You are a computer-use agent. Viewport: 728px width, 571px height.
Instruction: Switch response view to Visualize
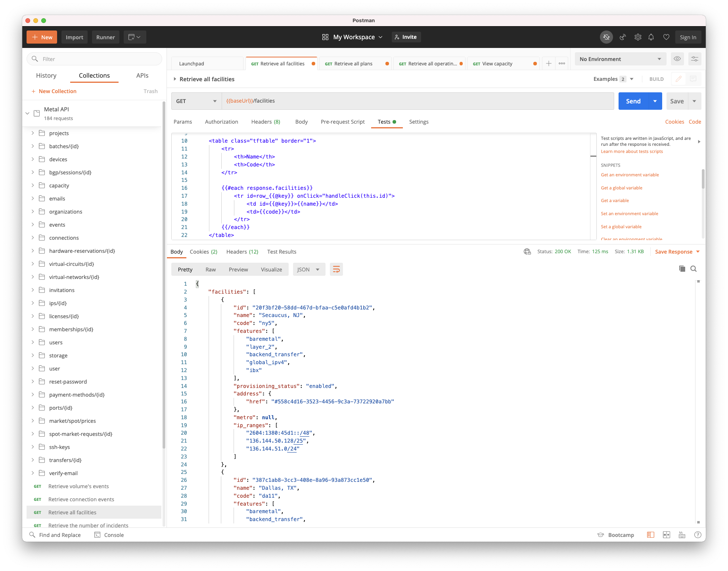click(271, 269)
